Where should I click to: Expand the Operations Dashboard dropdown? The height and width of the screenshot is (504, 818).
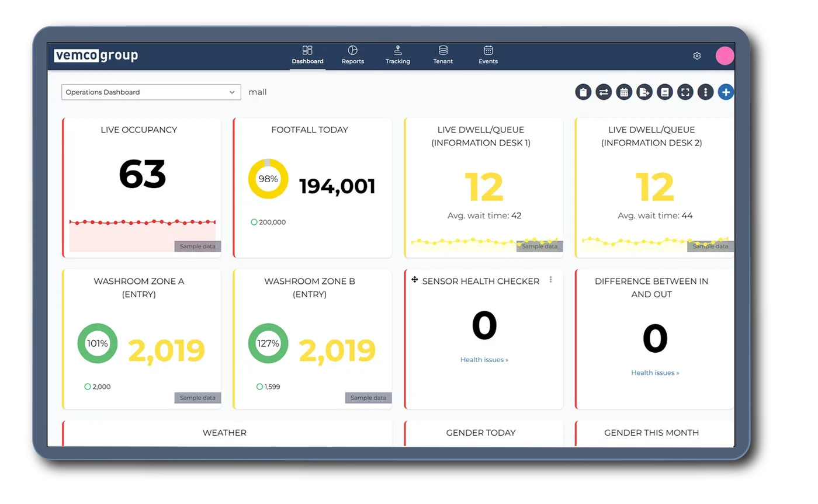tap(151, 92)
